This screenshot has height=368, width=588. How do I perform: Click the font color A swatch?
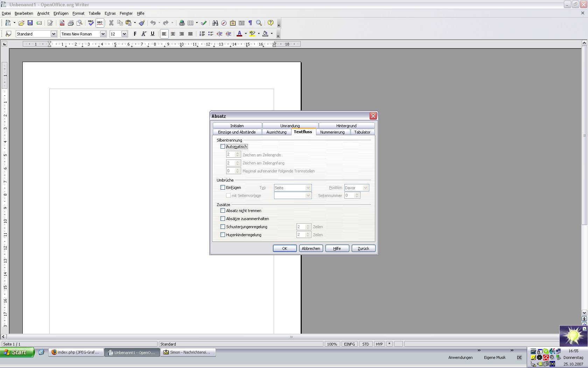(239, 34)
